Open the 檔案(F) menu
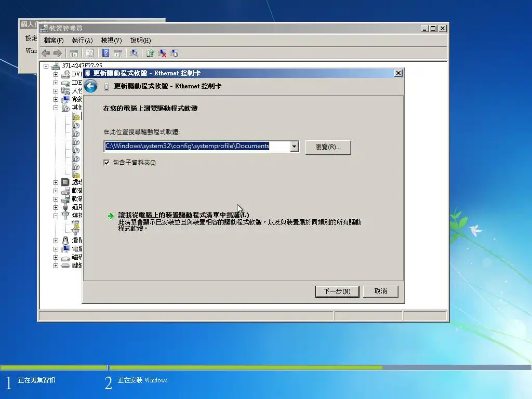Screen dimensions: 532x399 coord(54,41)
